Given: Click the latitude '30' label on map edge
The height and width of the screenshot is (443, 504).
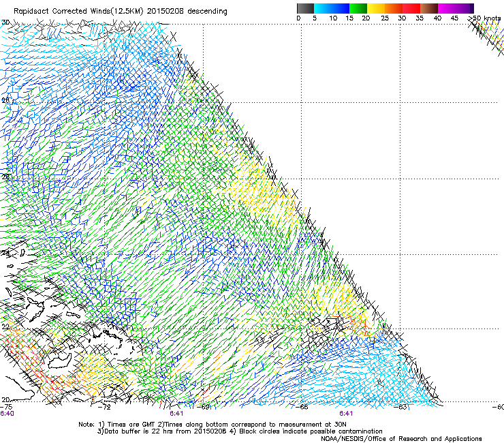Looking at the screenshot, I should 5,22.
